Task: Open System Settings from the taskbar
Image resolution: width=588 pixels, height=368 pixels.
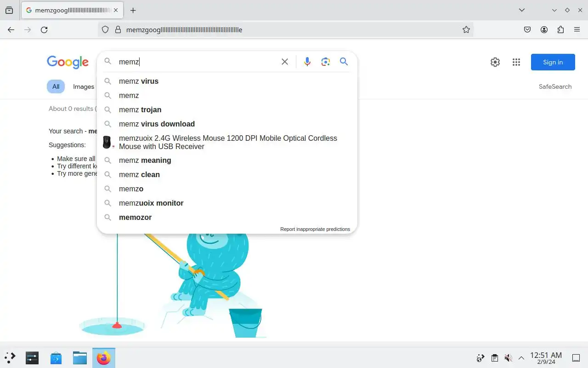Action: tap(32, 357)
